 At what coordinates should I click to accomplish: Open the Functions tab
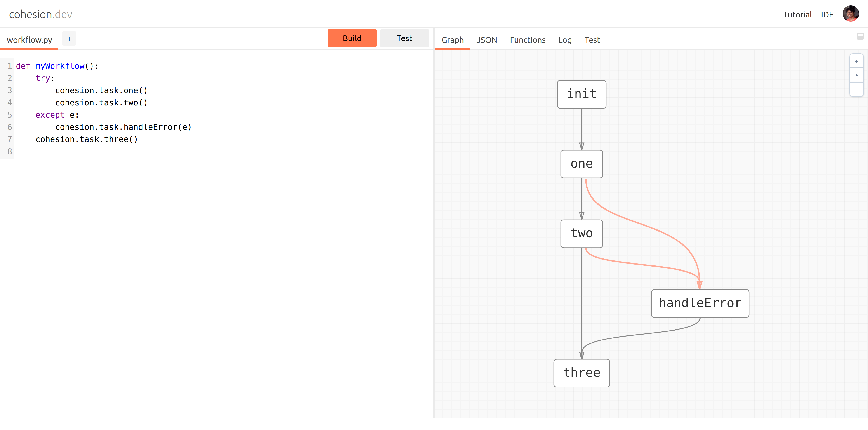coord(527,40)
